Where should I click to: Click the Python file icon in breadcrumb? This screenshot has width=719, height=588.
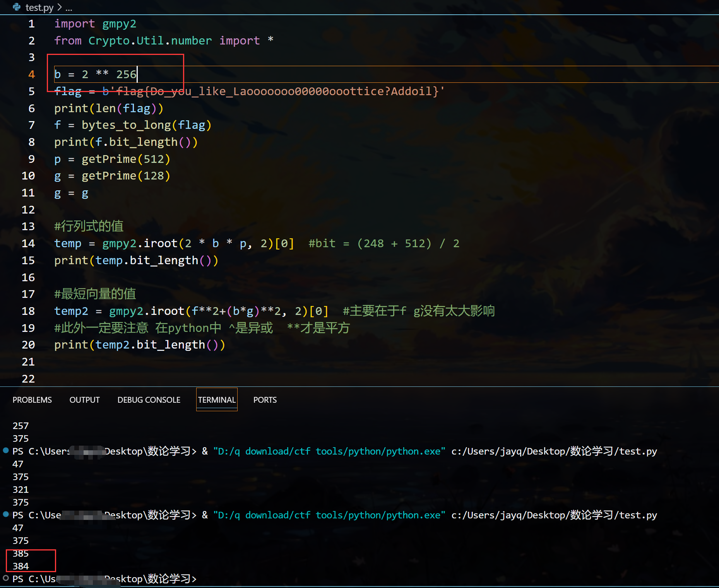pos(17,7)
